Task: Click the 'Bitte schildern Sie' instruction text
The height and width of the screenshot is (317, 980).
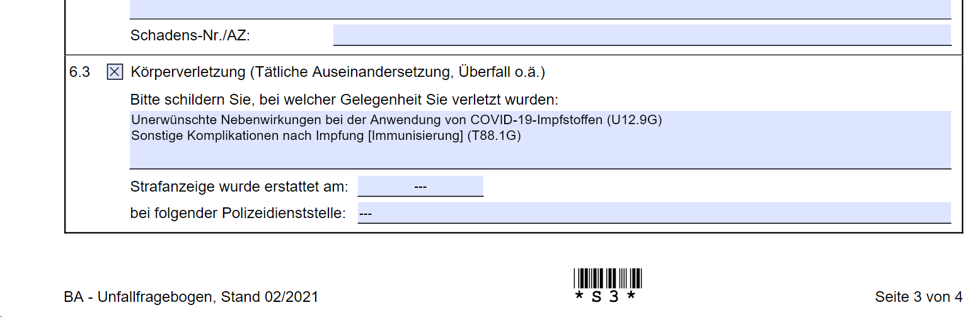Action: click(344, 100)
